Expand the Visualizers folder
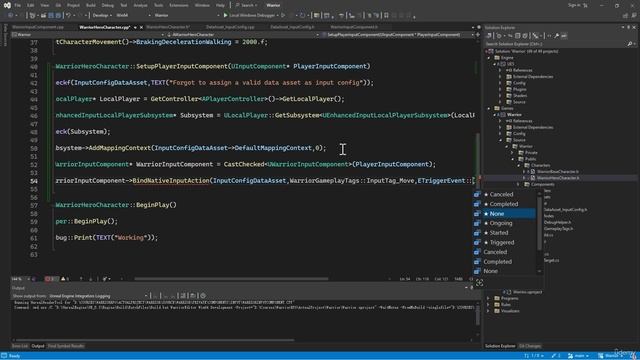The height and width of the screenshot is (360, 640). [489, 311]
